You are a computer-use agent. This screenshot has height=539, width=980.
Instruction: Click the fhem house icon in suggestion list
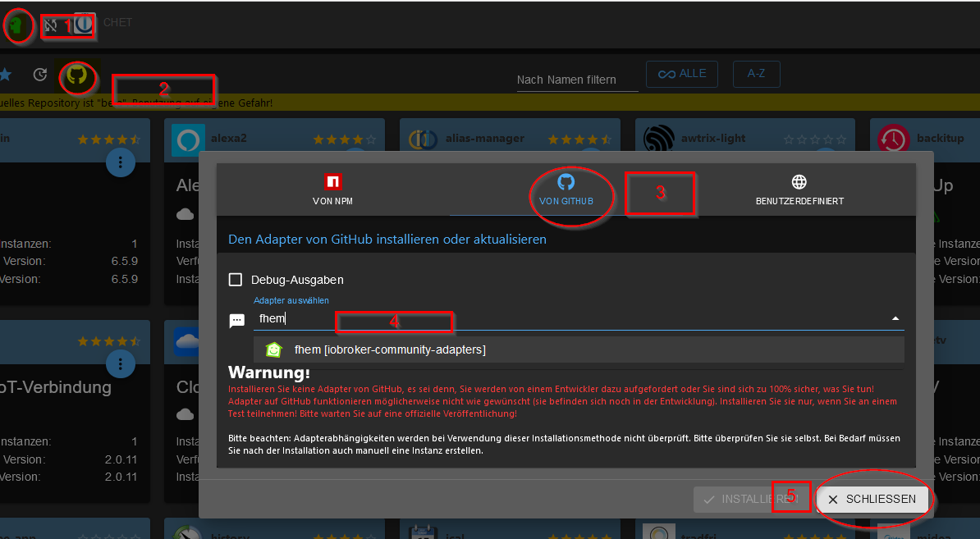tap(274, 349)
